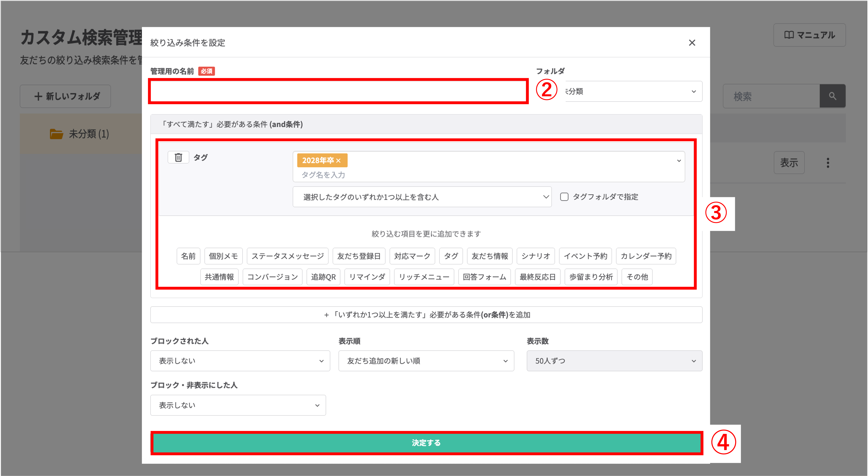Open ブロックされた人 dropdown
Viewport: 868px width, 476px height.
click(240, 361)
